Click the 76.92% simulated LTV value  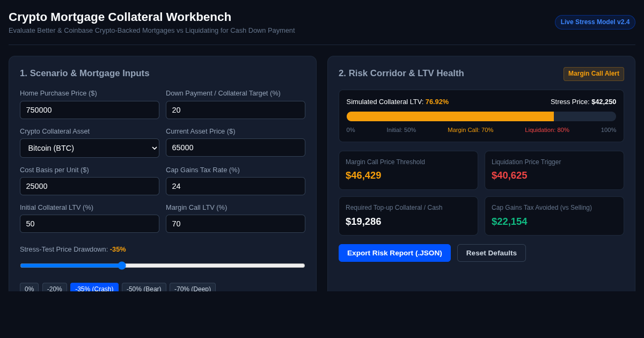437,101
